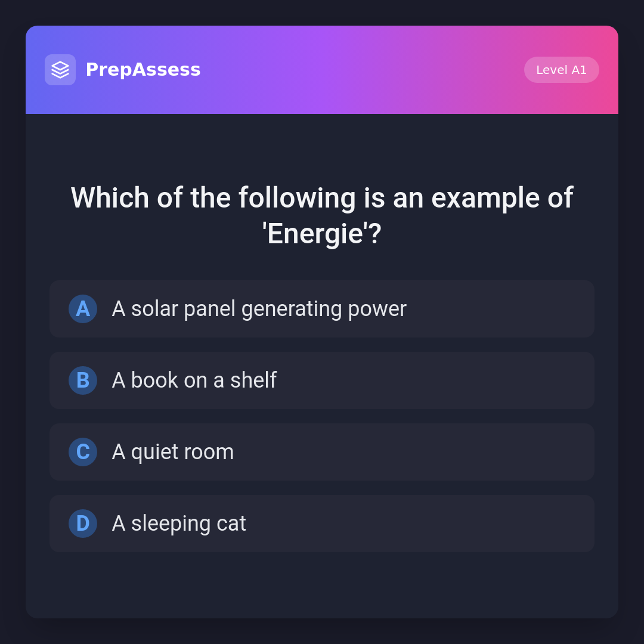Choose 'A book on a shelf' answer text
The width and height of the screenshot is (644, 644).
[x=194, y=380]
